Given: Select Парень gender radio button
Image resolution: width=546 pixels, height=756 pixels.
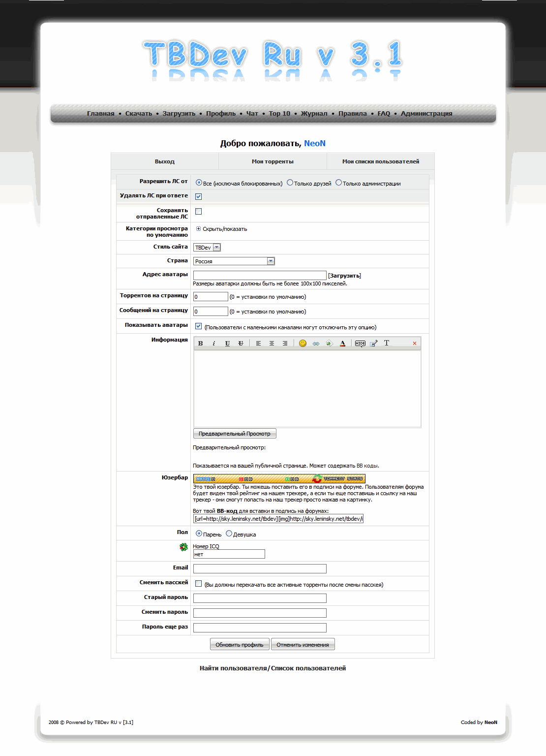Looking at the screenshot, I should (199, 534).
